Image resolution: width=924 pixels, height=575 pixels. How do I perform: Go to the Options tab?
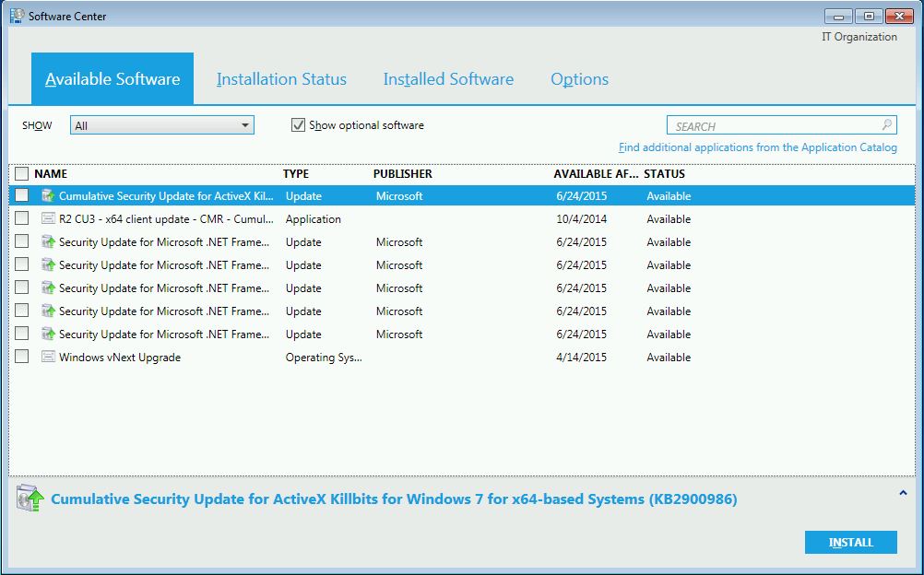click(x=579, y=79)
